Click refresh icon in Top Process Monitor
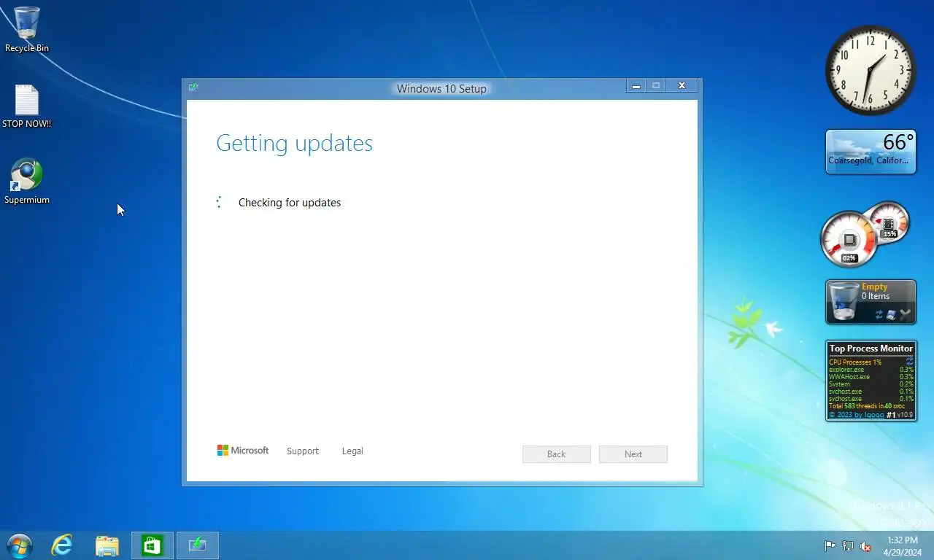 point(909,362)
